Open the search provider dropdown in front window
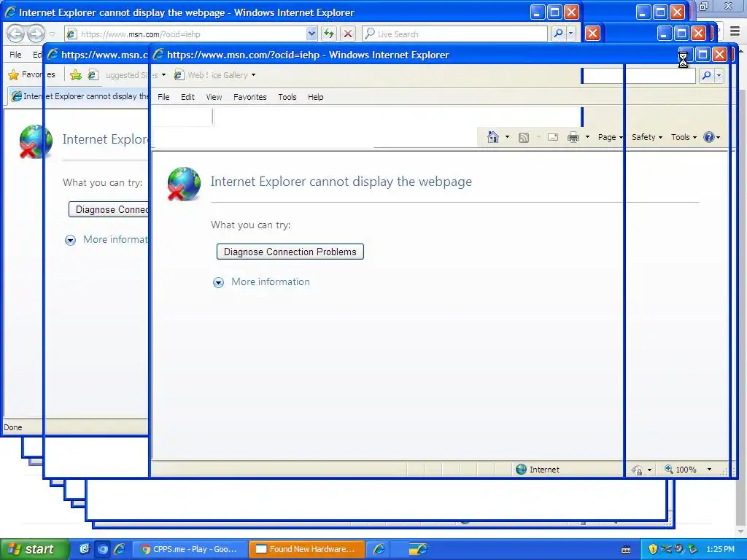Screen dimensions: 747x560 (719, 75)
